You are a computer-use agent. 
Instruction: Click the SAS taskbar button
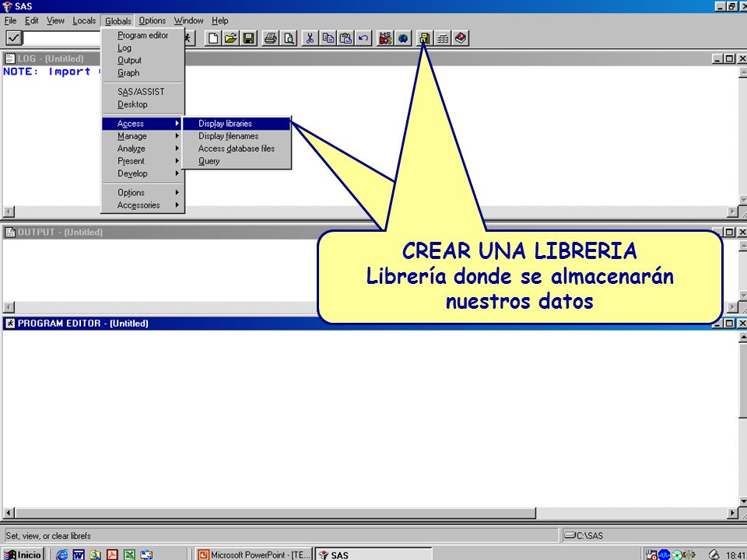point(373,555)
